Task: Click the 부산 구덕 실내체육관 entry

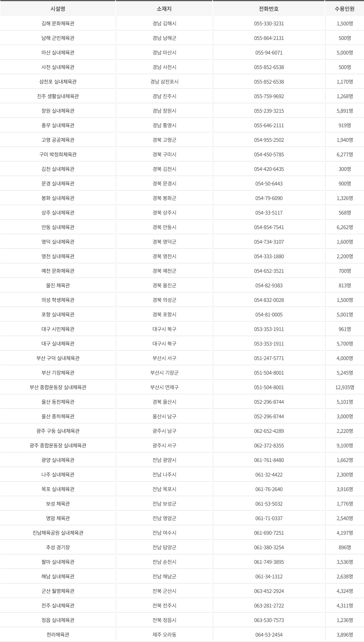Action: (x=58, y=358)
